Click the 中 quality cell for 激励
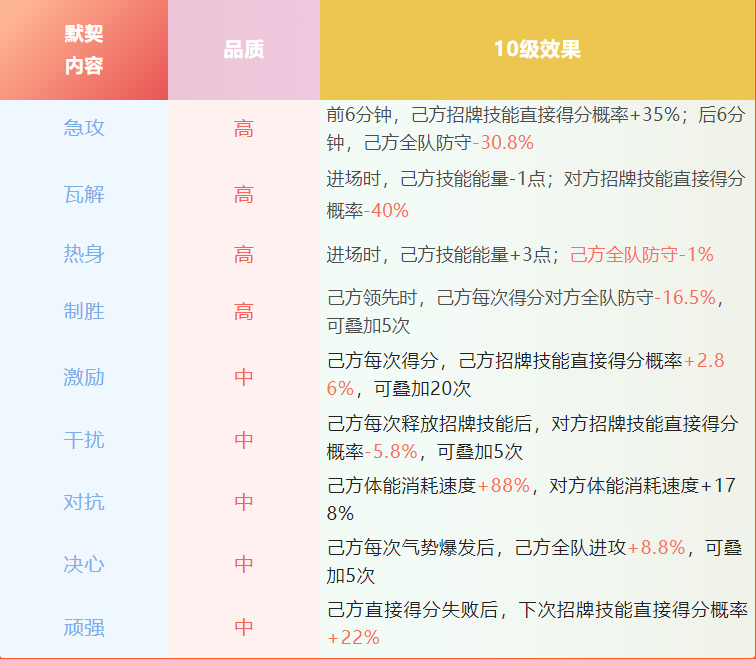Screen dimensions: 756x659 tap(244, 377)
